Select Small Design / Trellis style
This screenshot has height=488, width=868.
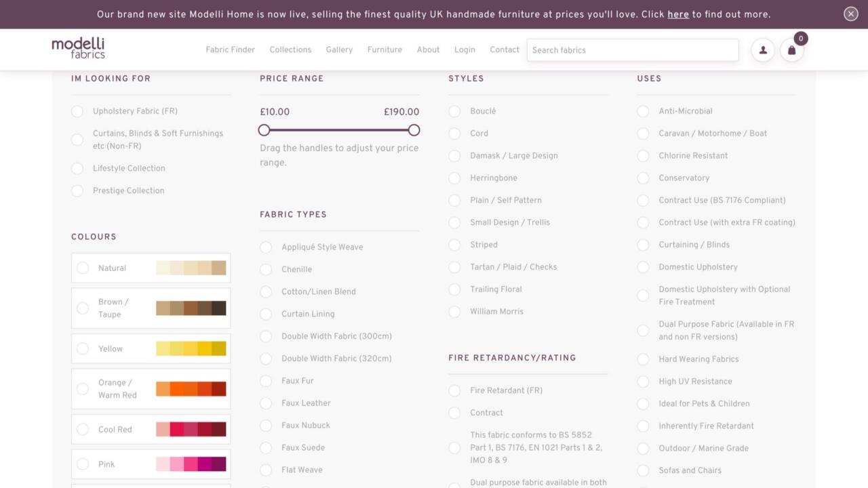[454, 222]
